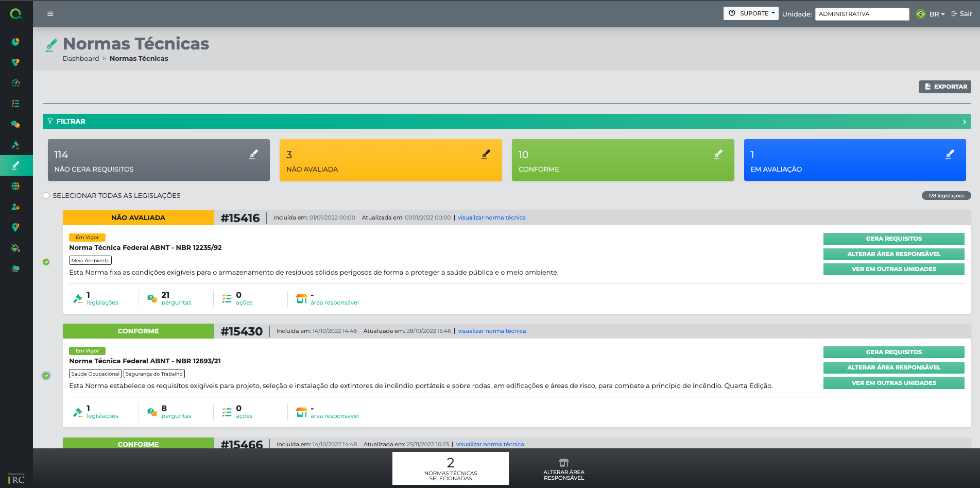
Task: Click the EXPORTAR button
Action: pyautogui.click(x=945, y=87)
